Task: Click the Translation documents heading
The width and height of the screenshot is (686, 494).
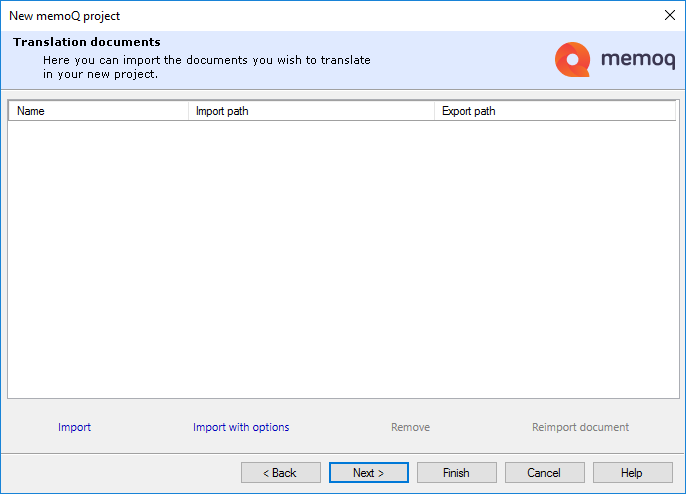Action: [87, 42]
